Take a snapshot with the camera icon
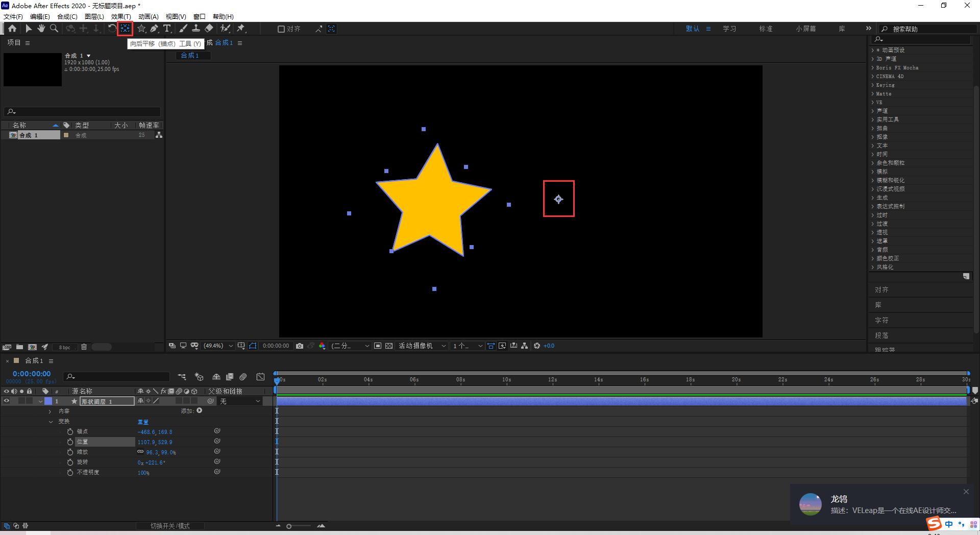980x535 pixels. (x=300, y=346)
